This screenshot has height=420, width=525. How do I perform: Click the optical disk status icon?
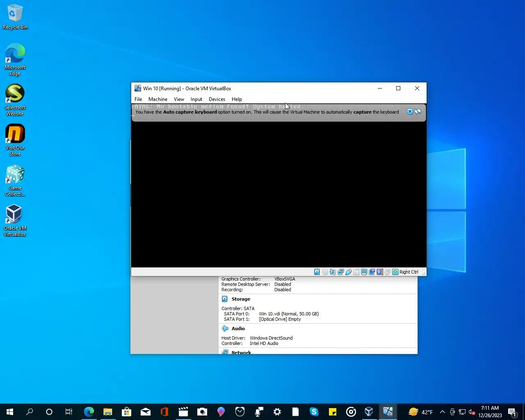[325, 272]
